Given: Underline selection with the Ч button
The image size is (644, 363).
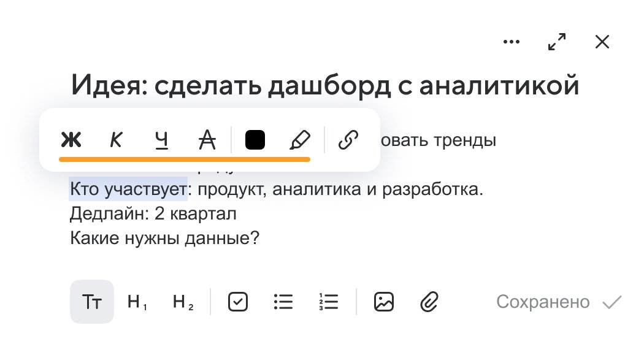Looking at the screenshot, I should coord(161,140).
